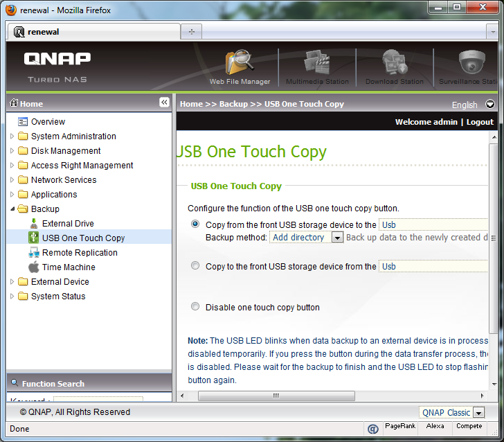Launch Multimedia Station from the header
Screen dimensions: 504x442
(317, 64)
